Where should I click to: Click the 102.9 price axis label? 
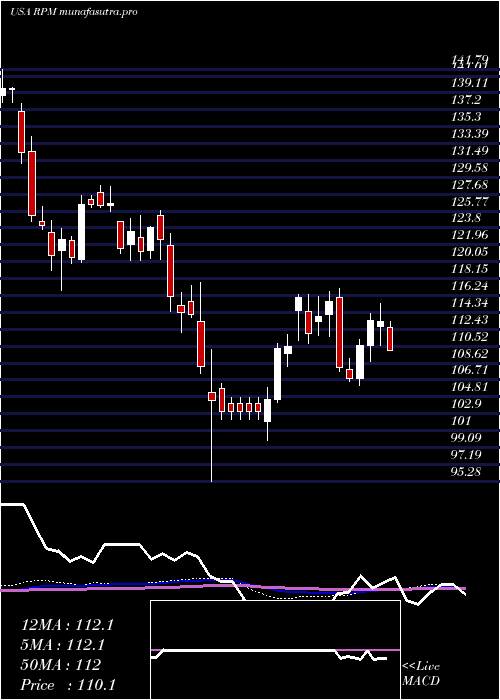click(466, 404)
